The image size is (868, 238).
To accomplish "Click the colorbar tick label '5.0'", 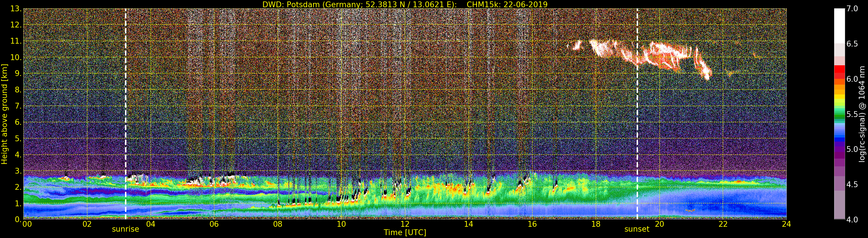I will click(852, 149).
